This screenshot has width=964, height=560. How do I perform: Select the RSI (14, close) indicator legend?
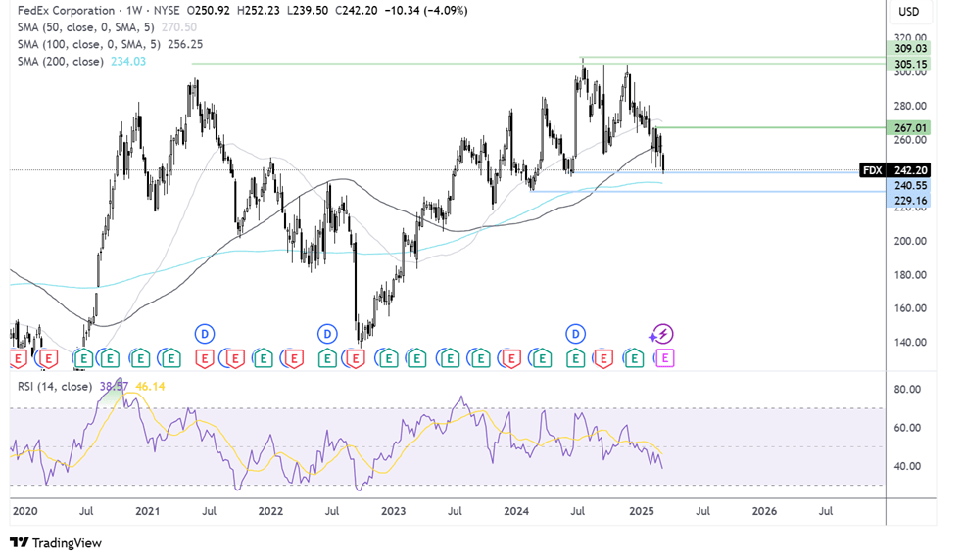point(55,386)
